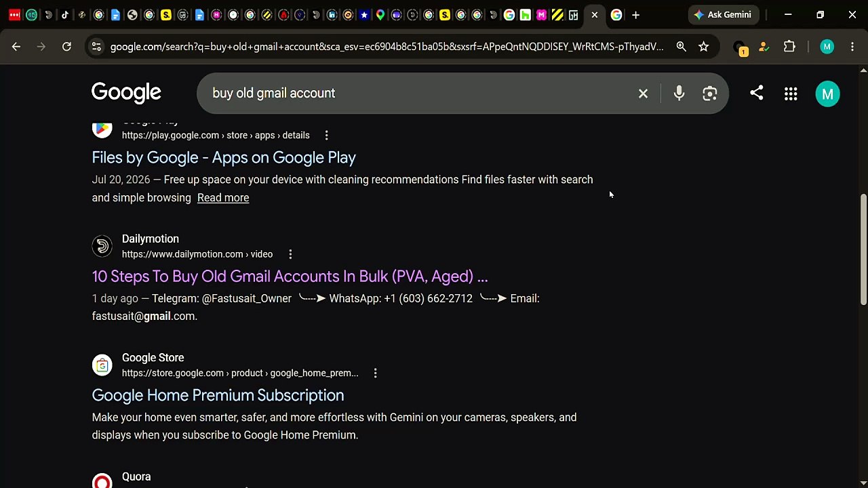
Task: Click the Google Store site name text
Action: tap(153, 357)
